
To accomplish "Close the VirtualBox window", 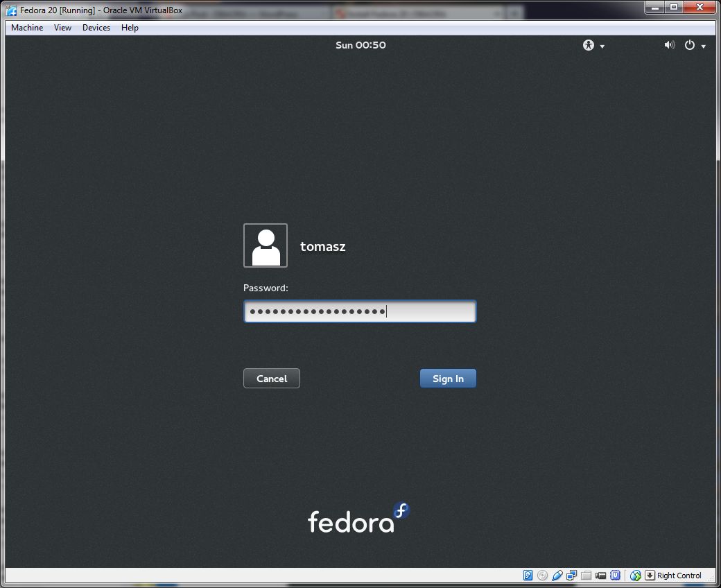I will point(700,8).
